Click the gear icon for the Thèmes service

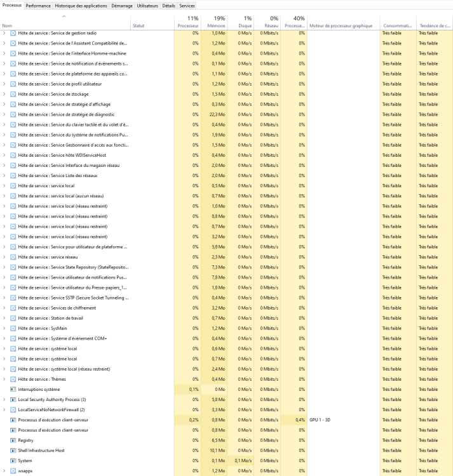click(x=13, y=379)
